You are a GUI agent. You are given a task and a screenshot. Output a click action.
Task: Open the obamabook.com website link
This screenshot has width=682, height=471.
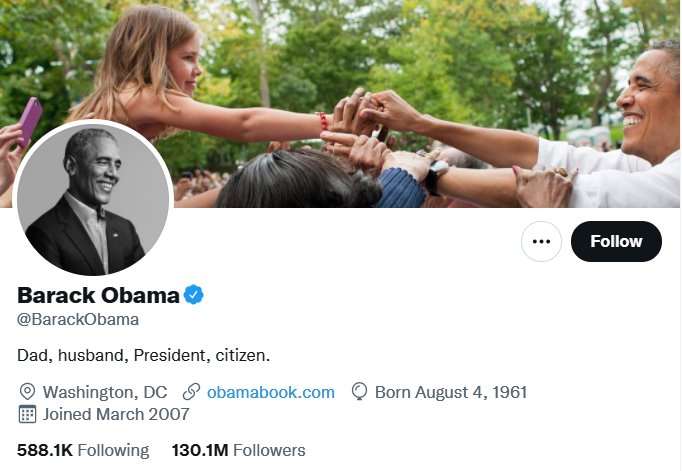point(270,392)
